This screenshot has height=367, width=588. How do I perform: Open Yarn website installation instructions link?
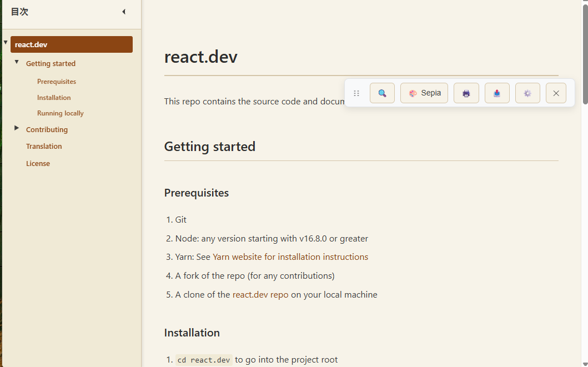(290, 257)
